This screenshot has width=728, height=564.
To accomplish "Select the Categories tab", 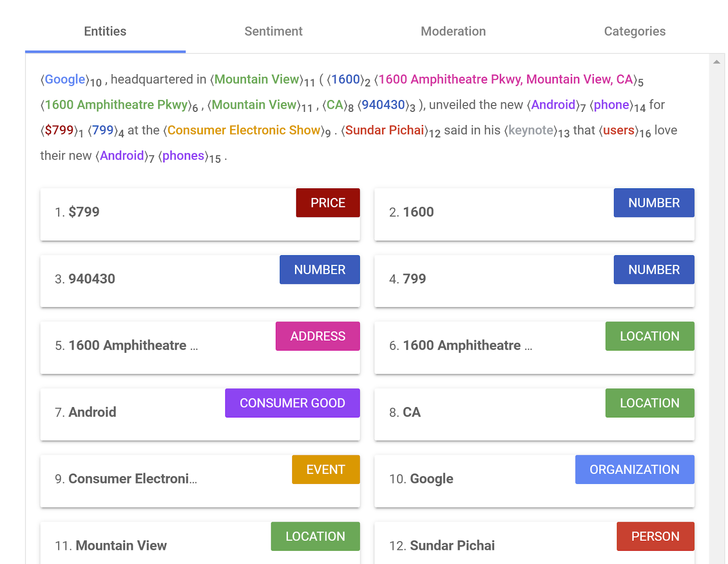I will click(x=634, y=31).
